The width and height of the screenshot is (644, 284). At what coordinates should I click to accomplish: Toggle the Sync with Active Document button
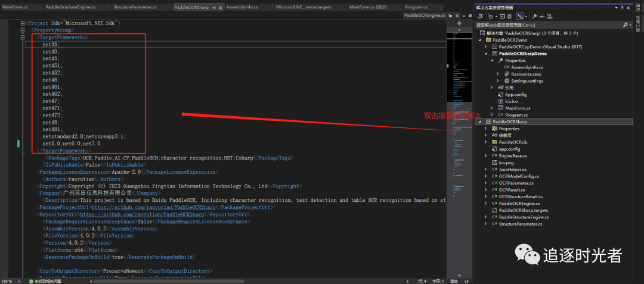coord(520,17)
